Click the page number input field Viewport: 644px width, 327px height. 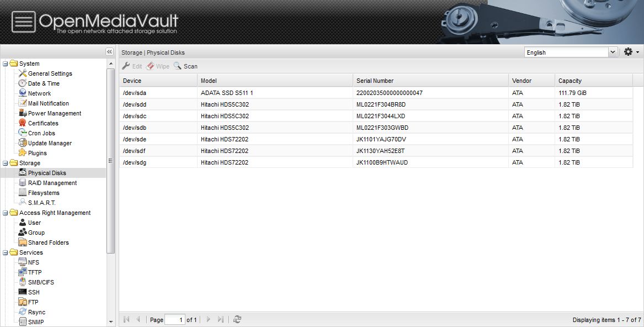point(174,320)
